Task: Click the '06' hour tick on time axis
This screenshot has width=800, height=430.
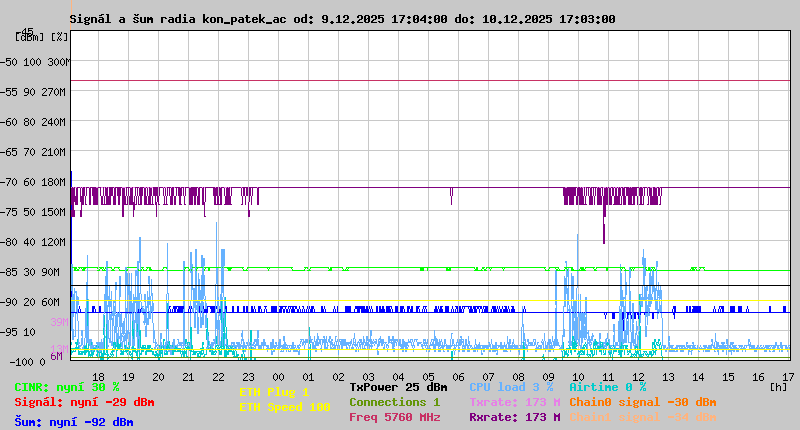Action: point(458,377)
